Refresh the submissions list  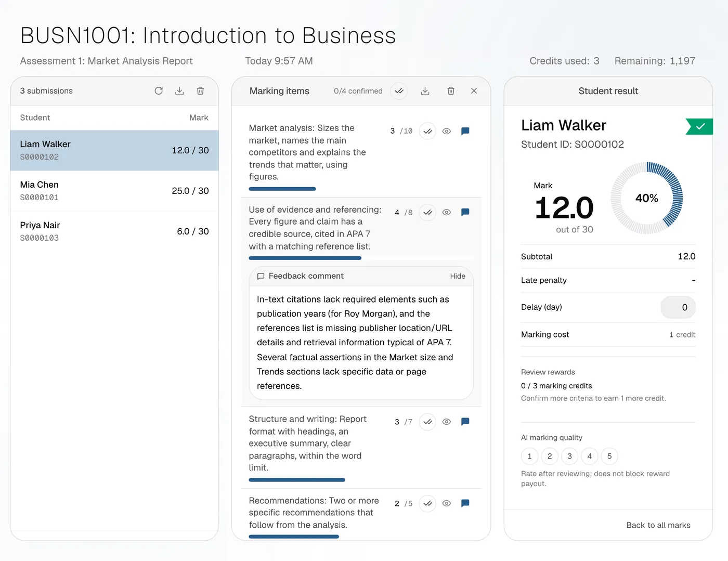coord(159,91)
